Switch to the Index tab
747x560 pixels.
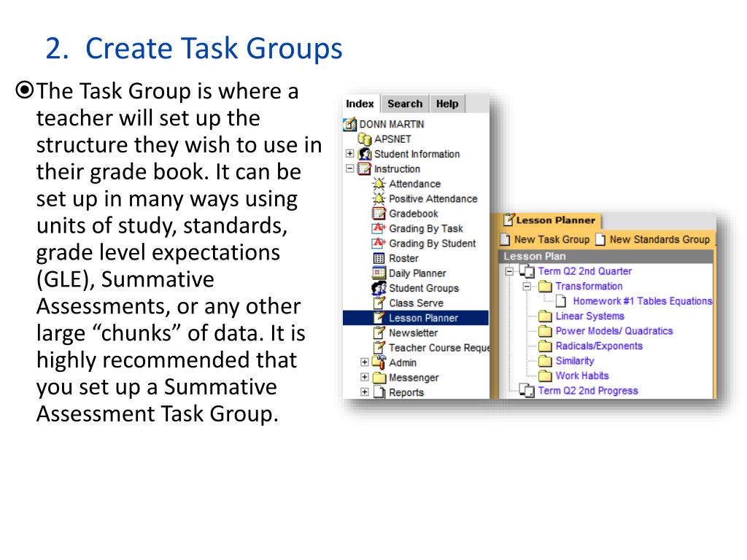360,104
